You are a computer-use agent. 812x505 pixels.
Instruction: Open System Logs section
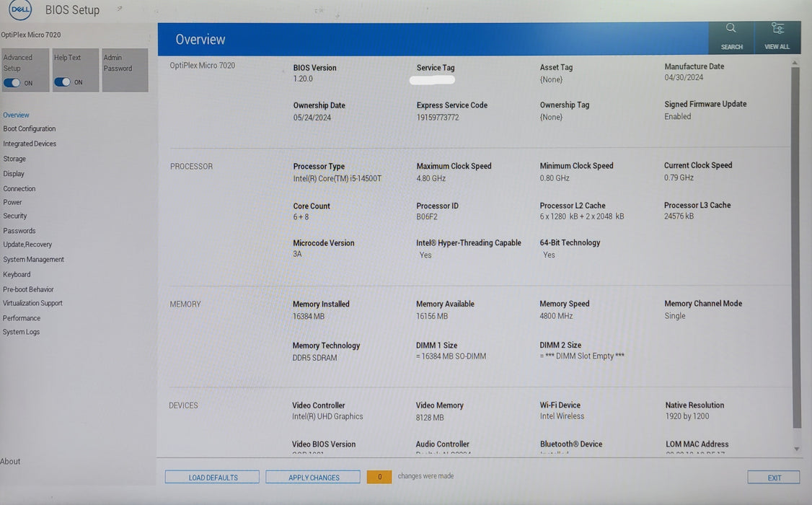point(21,331)
